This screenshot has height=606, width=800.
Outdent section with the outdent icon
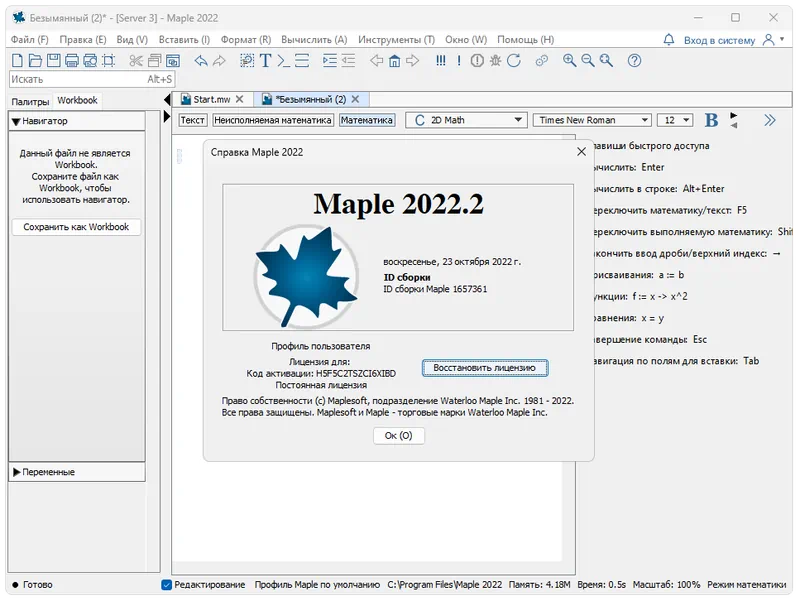348,61
